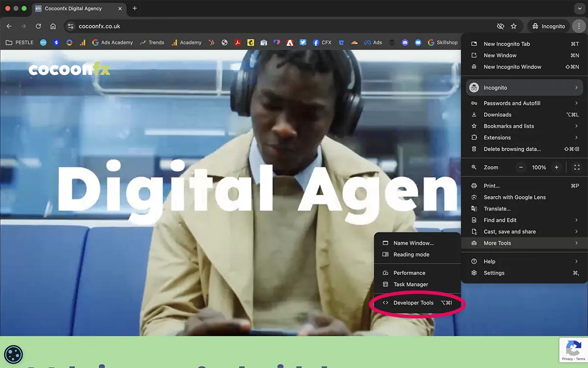
Task: Open the browser home page
Action: [53, 26]
